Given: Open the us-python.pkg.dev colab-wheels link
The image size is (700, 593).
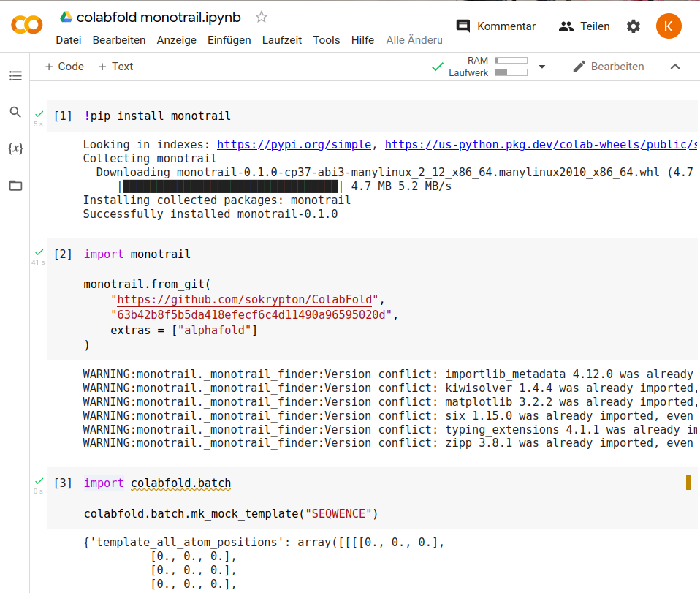Looking at the screenshot, I should (x=541, y=144).
